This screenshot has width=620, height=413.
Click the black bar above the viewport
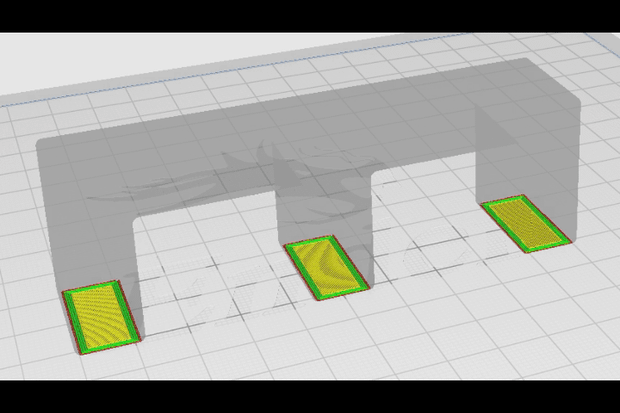pyautogui.click(x=310, y=16)
